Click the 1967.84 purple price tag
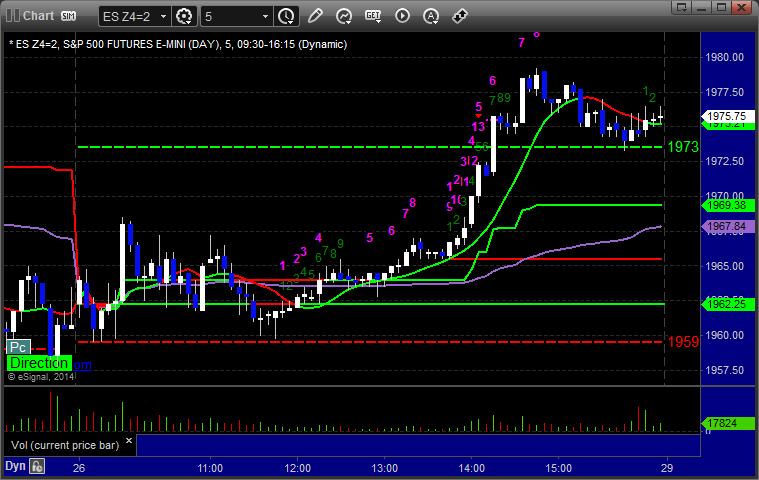The height and width of the screenshot is (480, 759). pos(728,226)
